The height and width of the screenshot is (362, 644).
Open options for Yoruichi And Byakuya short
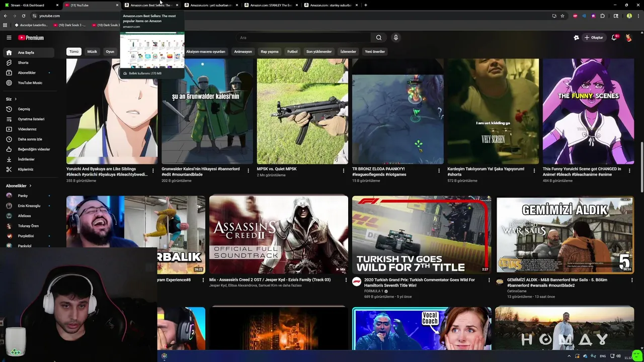tap(153, 170)
